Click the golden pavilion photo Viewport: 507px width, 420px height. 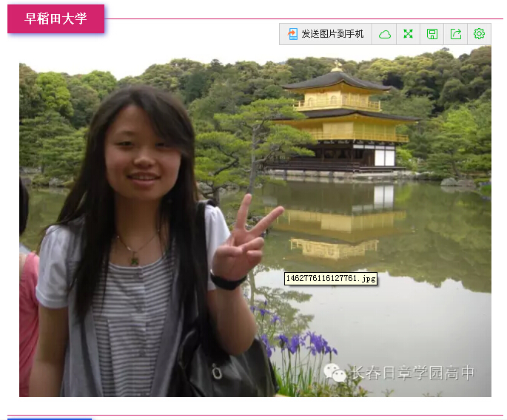point(255,221)
